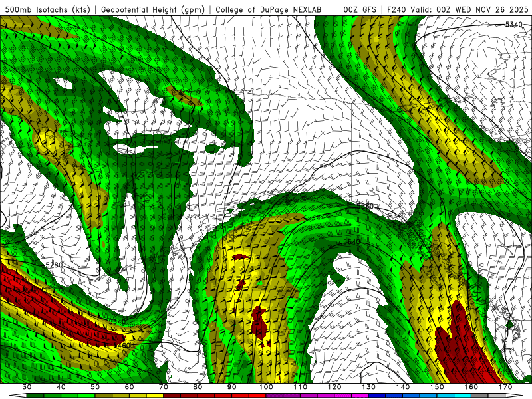Click the 170 value on the color scale
The width and height of the screenshot is (532, 399).
505,387
